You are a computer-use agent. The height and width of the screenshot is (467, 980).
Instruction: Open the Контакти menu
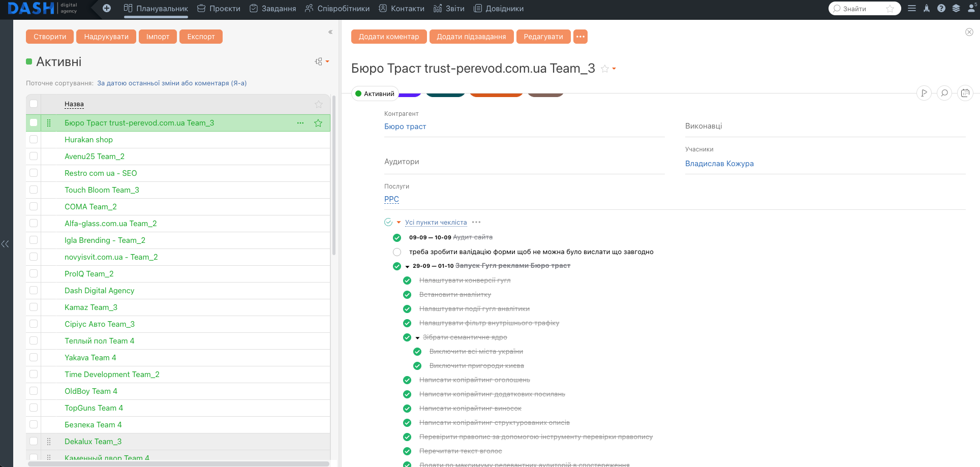point(402,8)
